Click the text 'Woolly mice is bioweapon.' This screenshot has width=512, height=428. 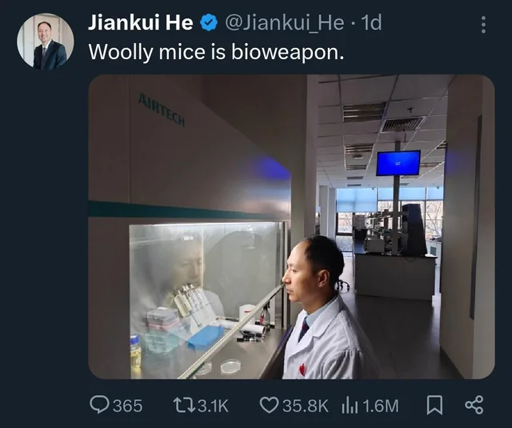[x=216, y=52]
